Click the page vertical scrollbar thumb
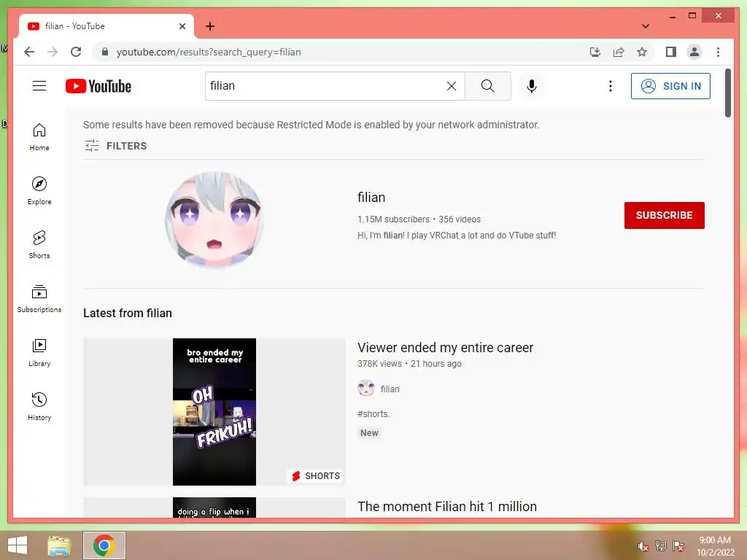747x560 pixels. tap(727, 93)
